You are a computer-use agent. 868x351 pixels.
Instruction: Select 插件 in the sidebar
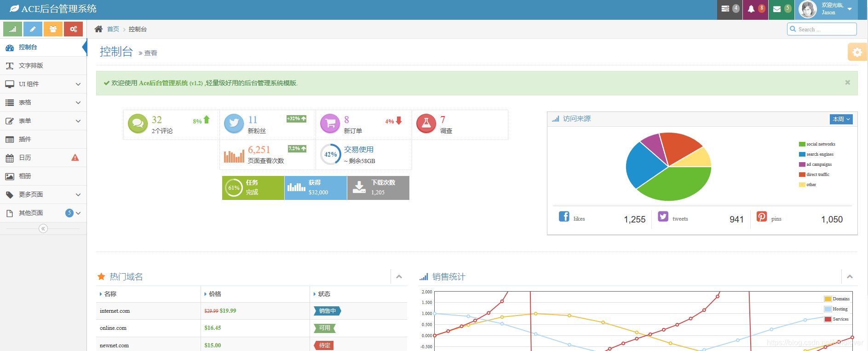point(43,140)
